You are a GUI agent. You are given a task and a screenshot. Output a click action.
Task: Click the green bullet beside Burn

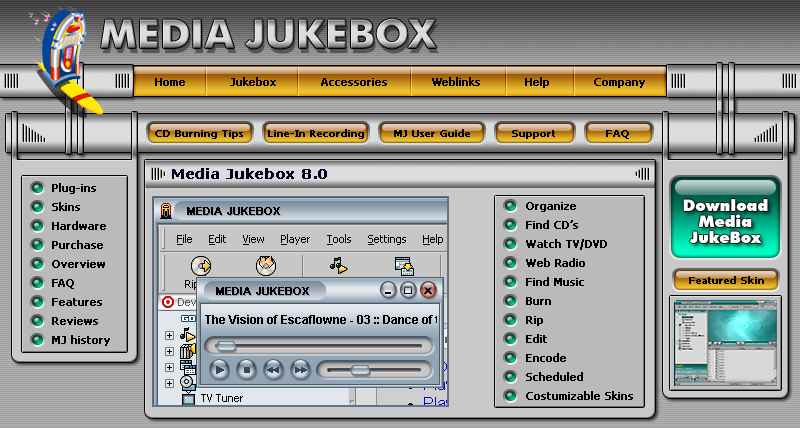(510, 301)
